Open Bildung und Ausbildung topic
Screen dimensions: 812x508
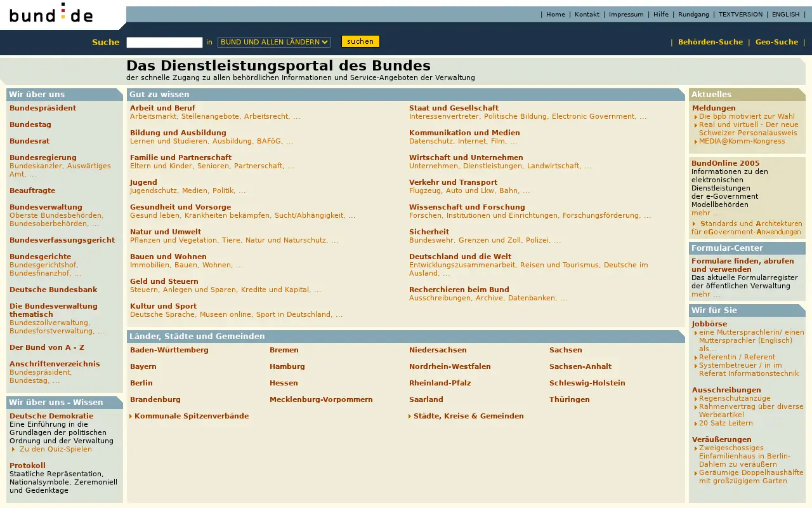click(178, 133)
